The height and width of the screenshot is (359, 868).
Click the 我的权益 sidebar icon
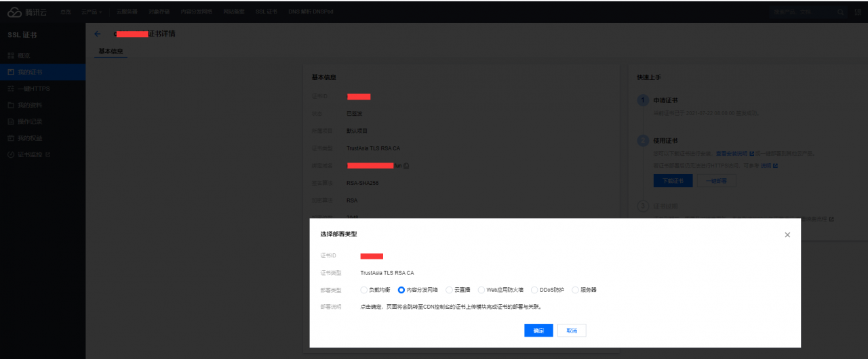pos(10,138)
